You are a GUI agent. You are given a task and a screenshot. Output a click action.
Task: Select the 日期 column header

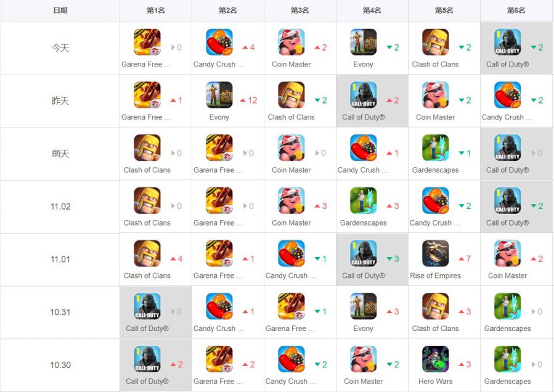tap(60, 10)
